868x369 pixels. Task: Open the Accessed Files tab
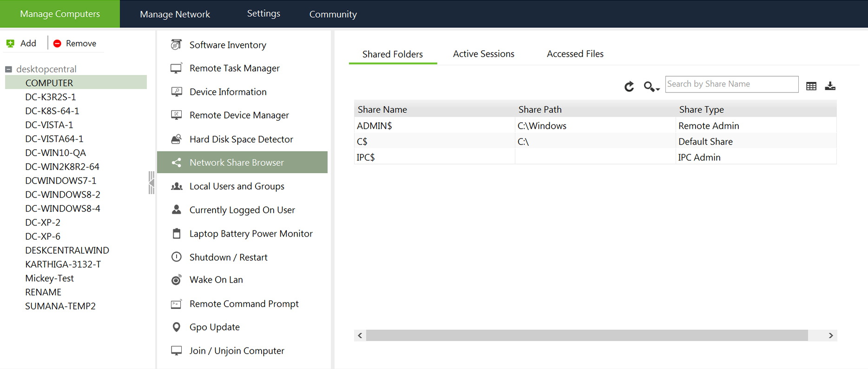pyautogui.click(x=575, y=54)
